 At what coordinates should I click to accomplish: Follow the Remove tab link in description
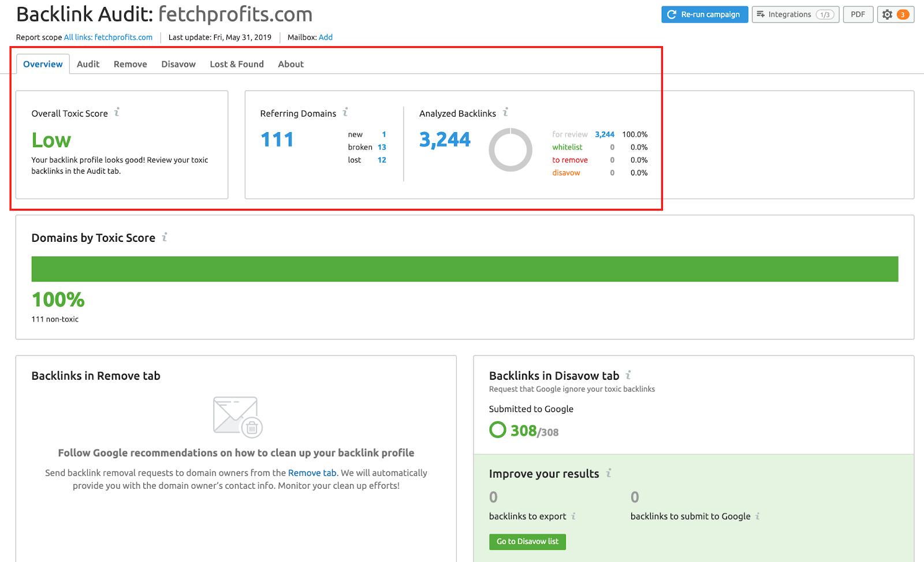point(312,473)
